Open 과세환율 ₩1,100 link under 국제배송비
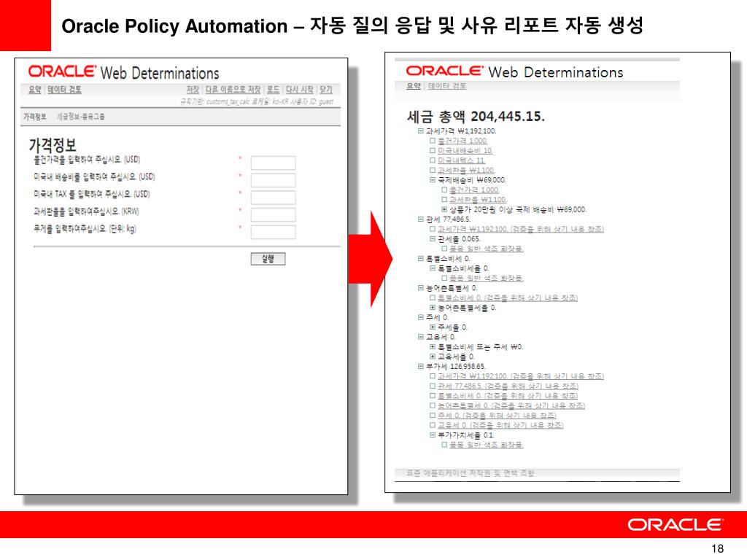This screenshot has height=560, width=747. point(478,200)
